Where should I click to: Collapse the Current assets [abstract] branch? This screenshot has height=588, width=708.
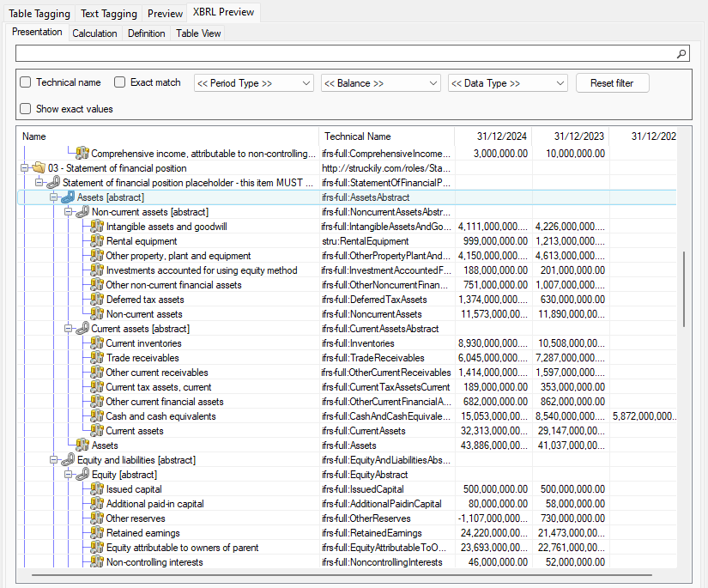coord(68,328)
